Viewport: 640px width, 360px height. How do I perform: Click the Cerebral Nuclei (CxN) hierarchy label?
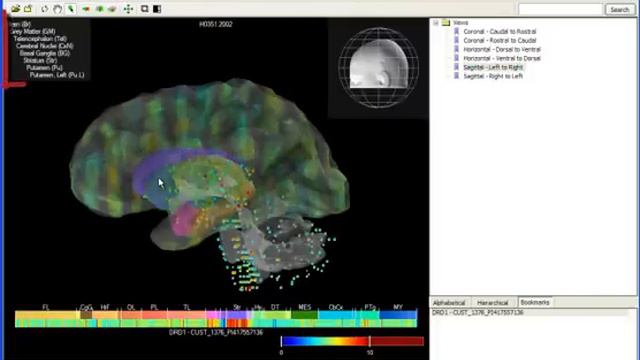[45, 46]
